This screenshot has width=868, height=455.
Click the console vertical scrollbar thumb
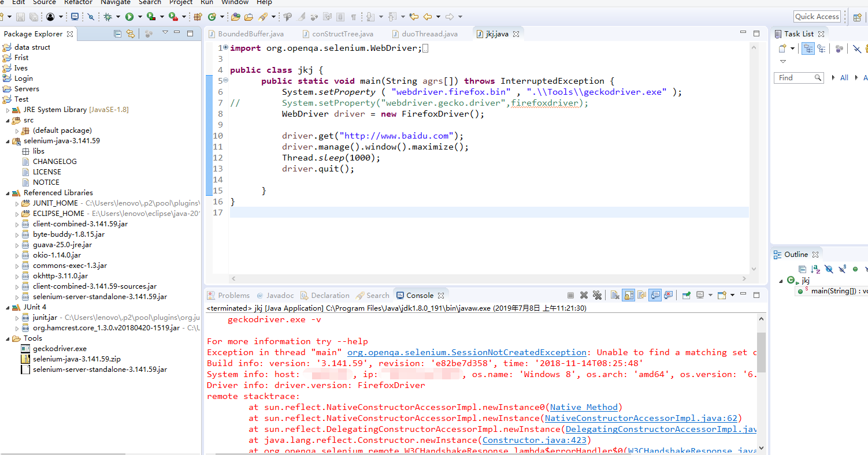tap(761, 352)
